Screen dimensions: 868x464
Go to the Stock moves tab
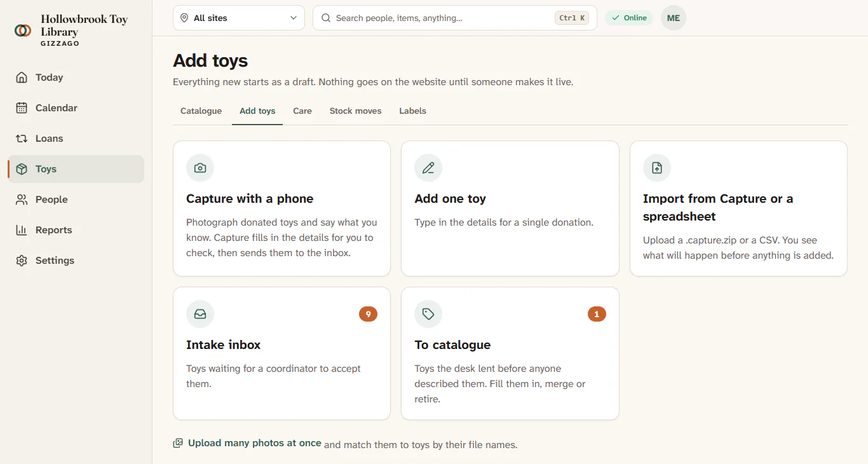point(356,111)
